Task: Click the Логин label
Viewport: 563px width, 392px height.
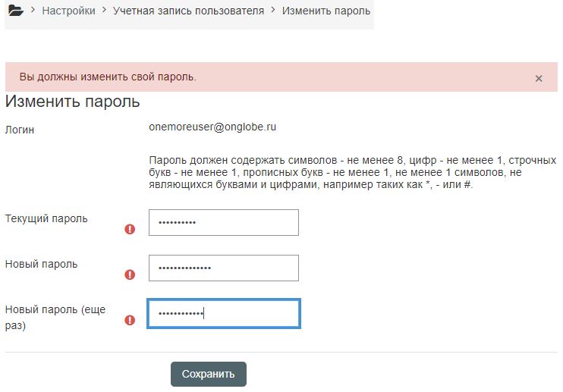Action: tap(20, 130)
